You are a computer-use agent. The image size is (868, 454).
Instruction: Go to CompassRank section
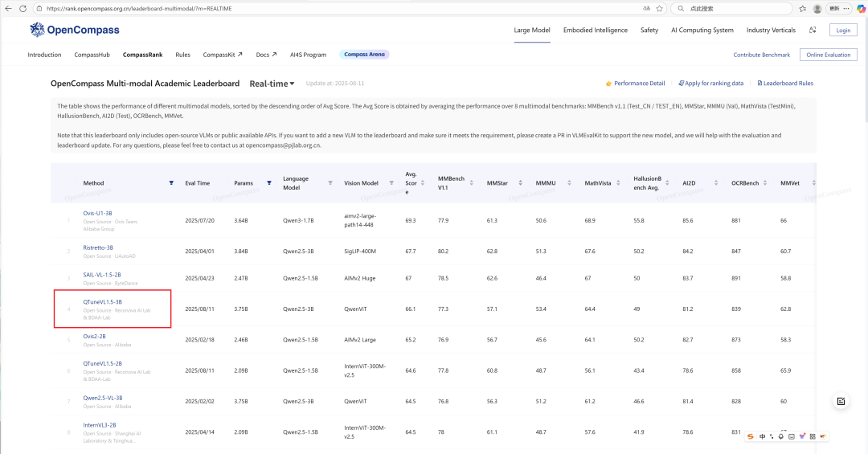click(x=143, y=55)
